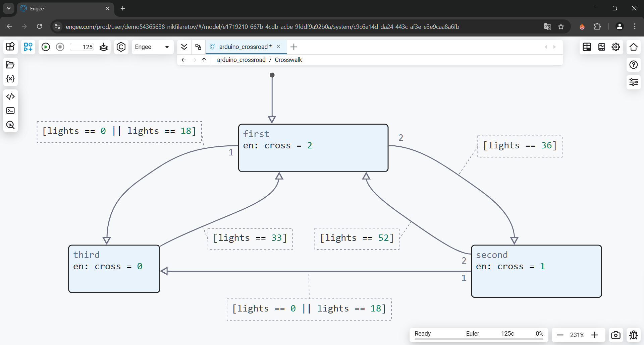Click Crosswalk in the breadcrumb
Image resolution: width=644 pixels, height=345 pixels.
(x=288, y=60)
